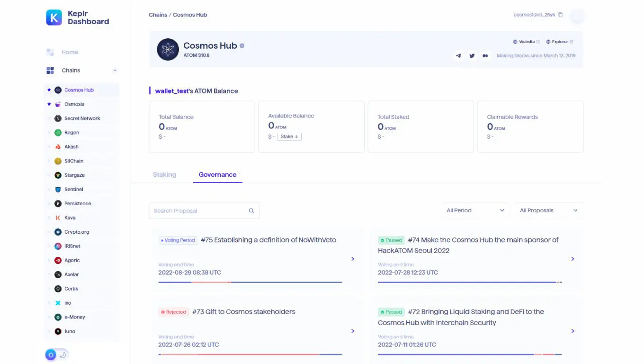Open #74 HackATOM Seoul proposal title
Image resolution: width=644 pixels, height=364 pixels.
click(x=468, y=245)
